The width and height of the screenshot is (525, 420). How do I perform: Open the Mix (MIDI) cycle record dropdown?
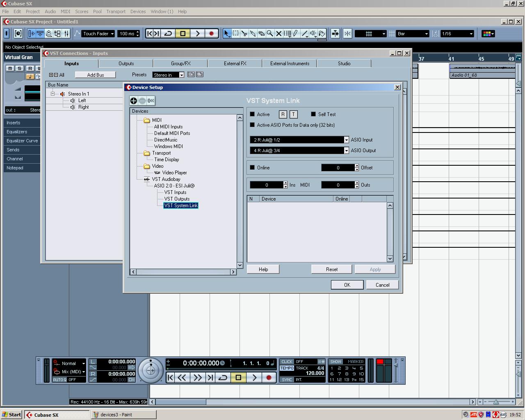click(x=73, y=372)
